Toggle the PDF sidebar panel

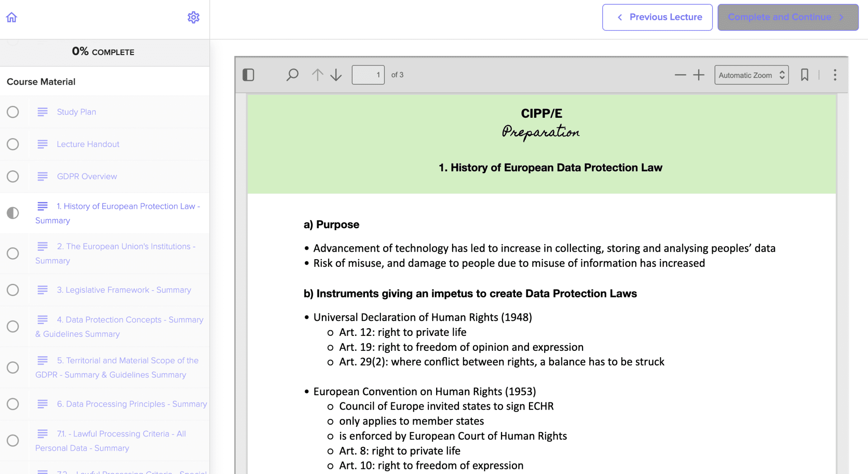point(248,75)
